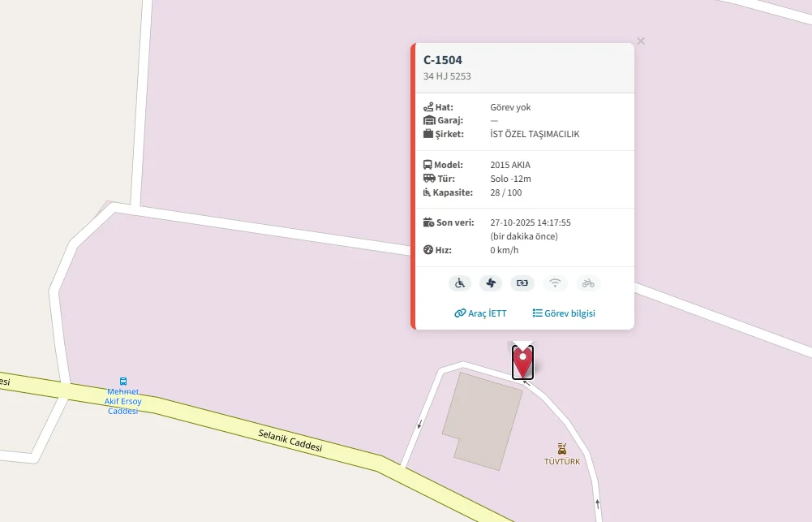Click the calendar icon beside Son veri
Screen dimensions: 812x522
429,222
